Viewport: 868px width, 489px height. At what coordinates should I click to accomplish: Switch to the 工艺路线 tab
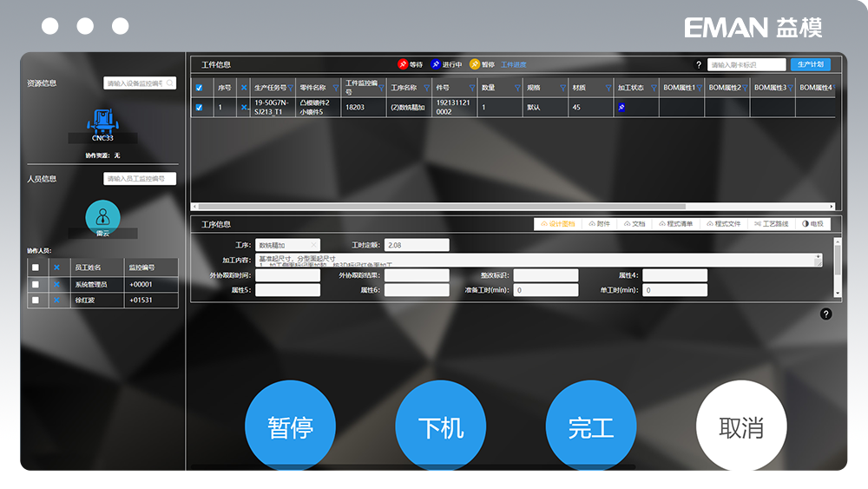click(x=771, y=224)
